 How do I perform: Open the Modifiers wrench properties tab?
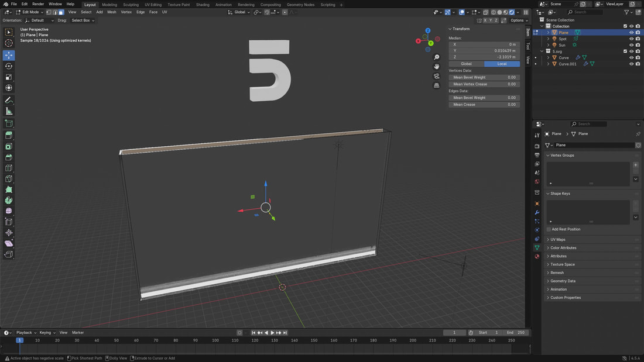click(537, 212)
